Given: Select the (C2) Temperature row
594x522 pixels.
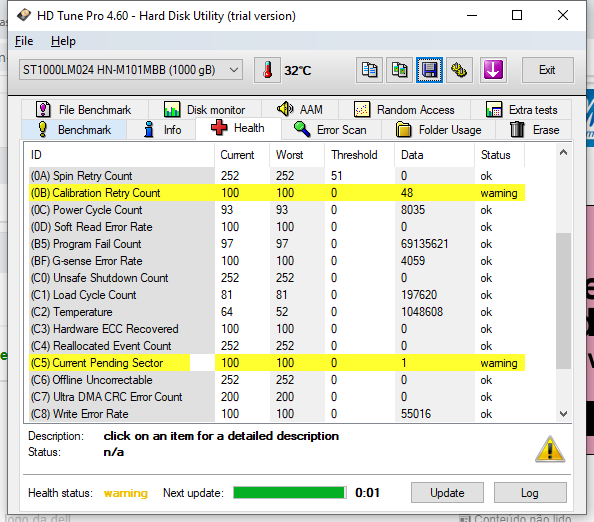Looking at the screenshot, I should [x=277, y=312].
